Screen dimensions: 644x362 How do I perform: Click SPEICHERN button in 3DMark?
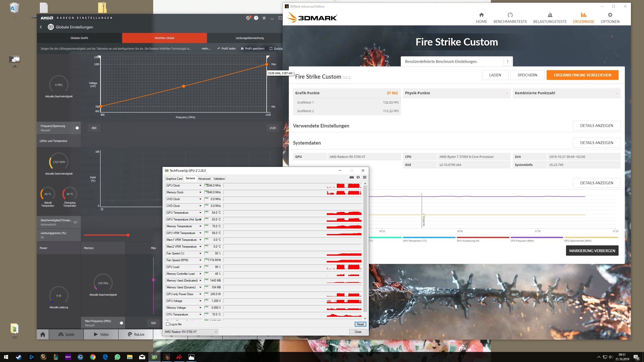click(x=527, y=75)
